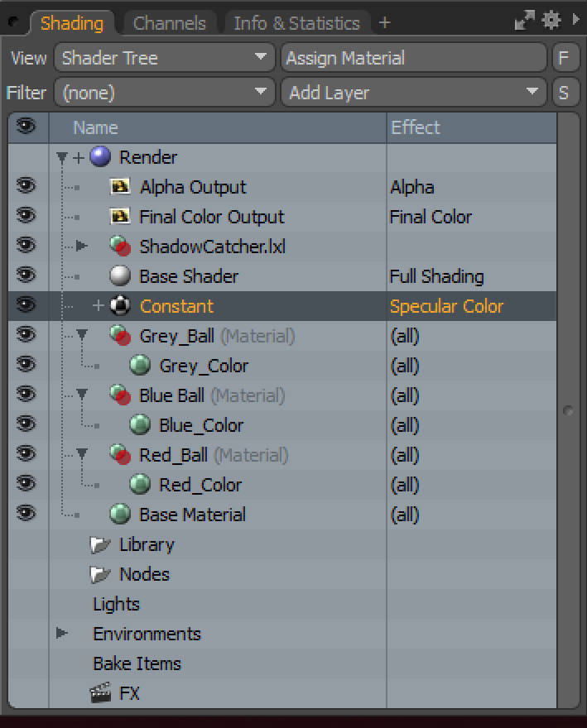Screen dimensions: 587x728
Task: Click the F filter button
Action: [564, 58]
